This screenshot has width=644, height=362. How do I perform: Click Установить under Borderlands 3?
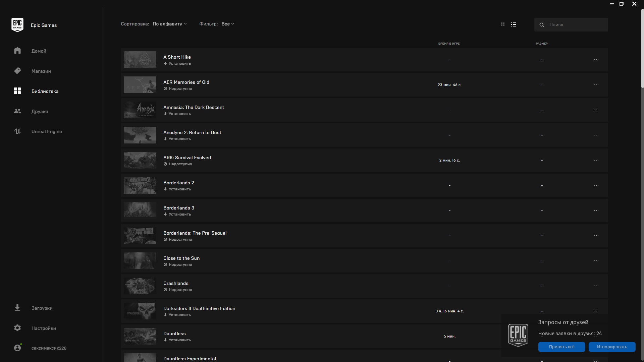(177, 214)
